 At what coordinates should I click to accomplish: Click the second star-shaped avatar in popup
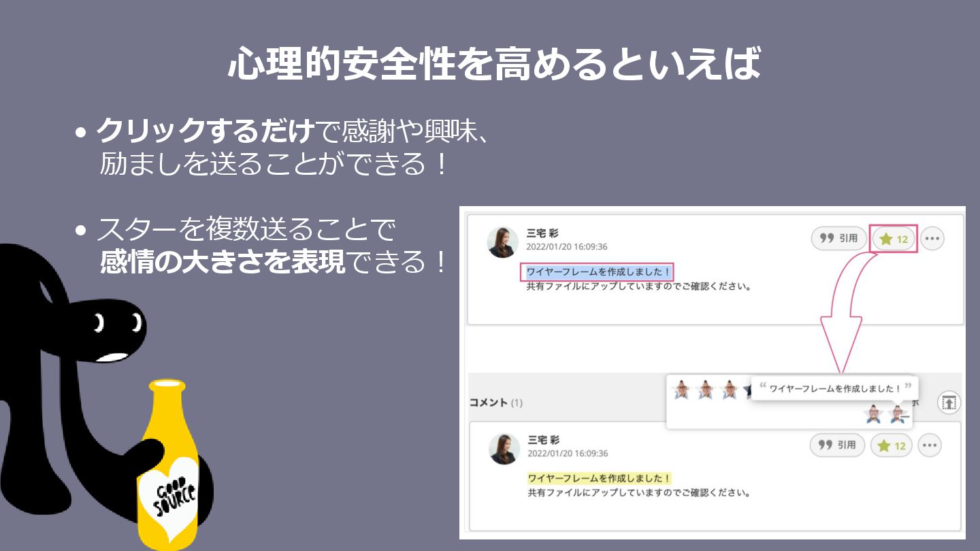(x=706, y=390)
